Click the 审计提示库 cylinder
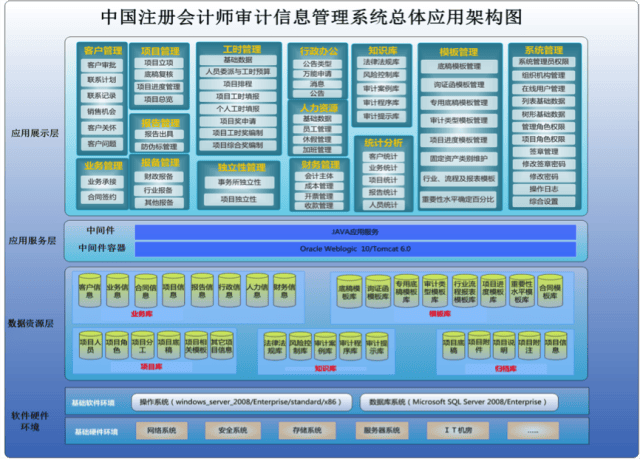640x459 pixels. pos(376,346)
